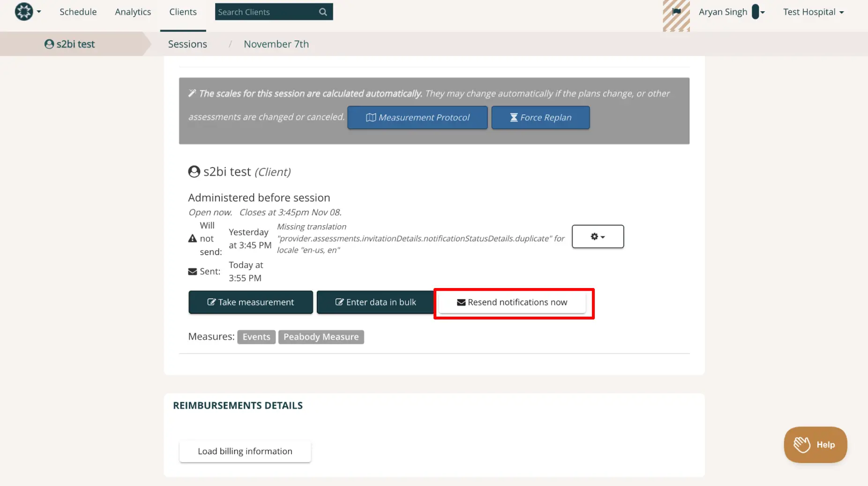Click the search magnifier icon
The image size is (868, 486).
point(322,11)
